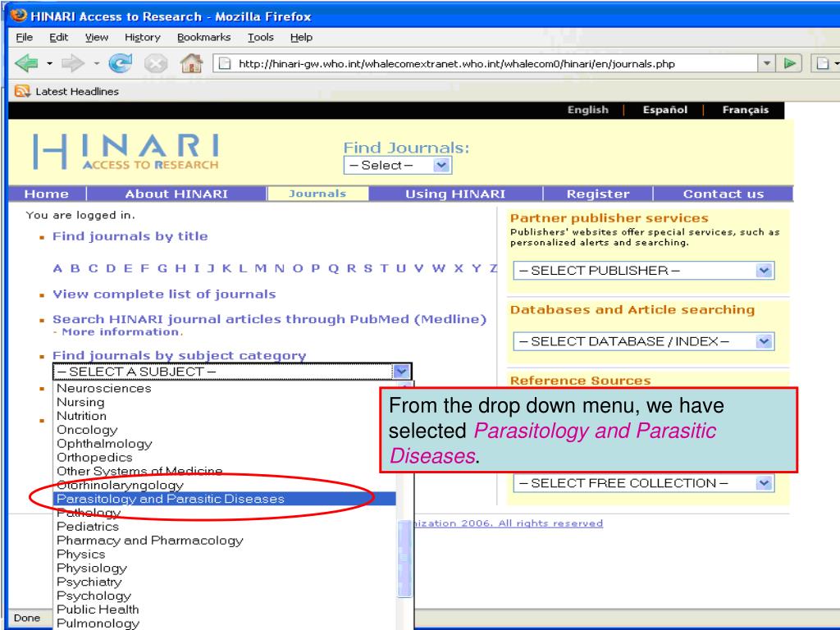Click the HINARI Access to Research logo
Screen dimensions: 840x630
(126, 151)
